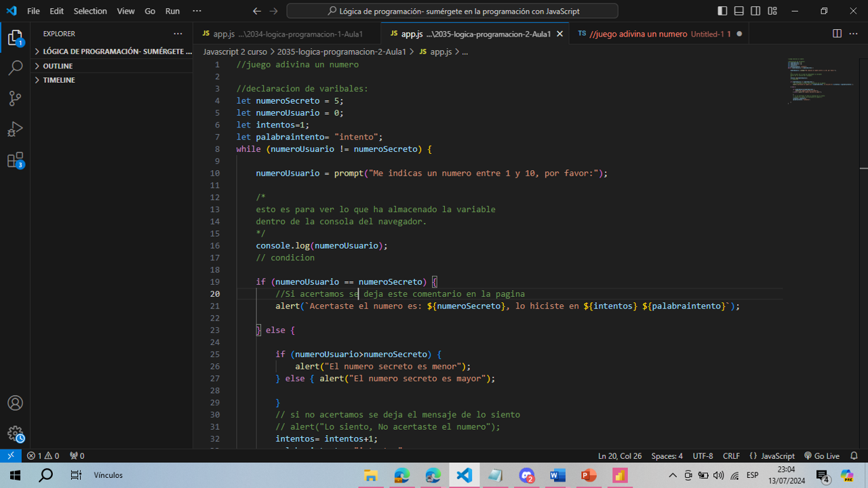868x488 pixels.
Task: Open the Selection menu
Action: (90, 11)
